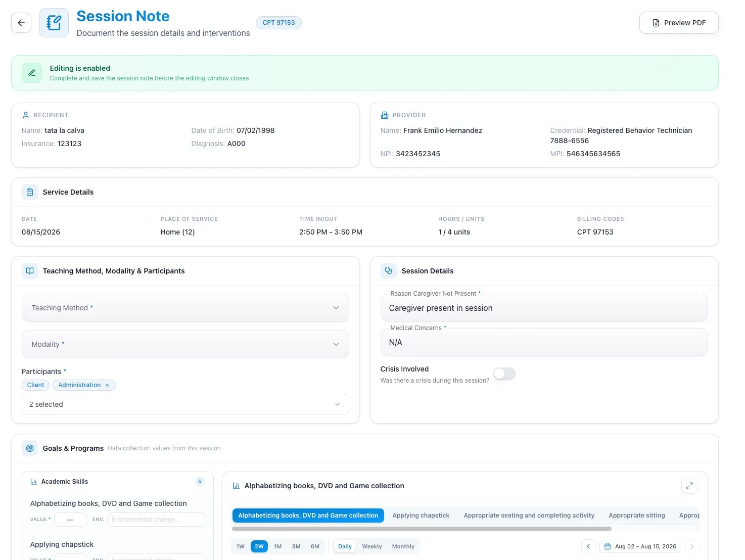Click the Reason Caregiver Not Present field

544,308
